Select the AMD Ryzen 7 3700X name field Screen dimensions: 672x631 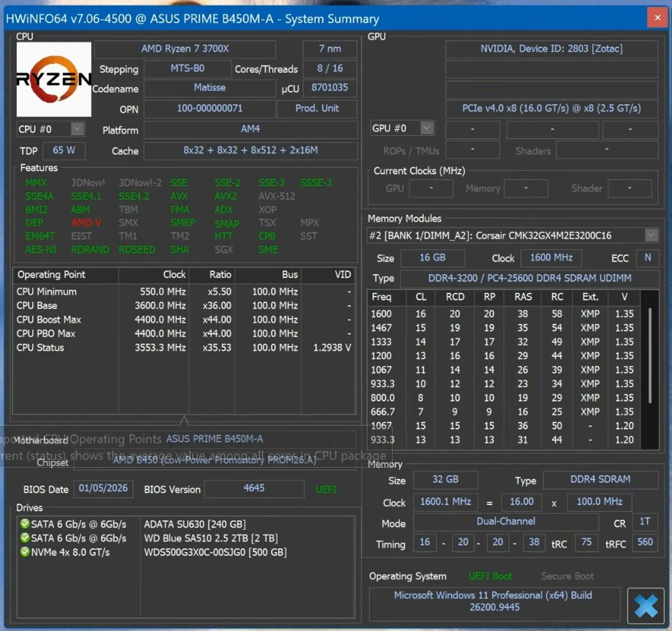(185, 49)
